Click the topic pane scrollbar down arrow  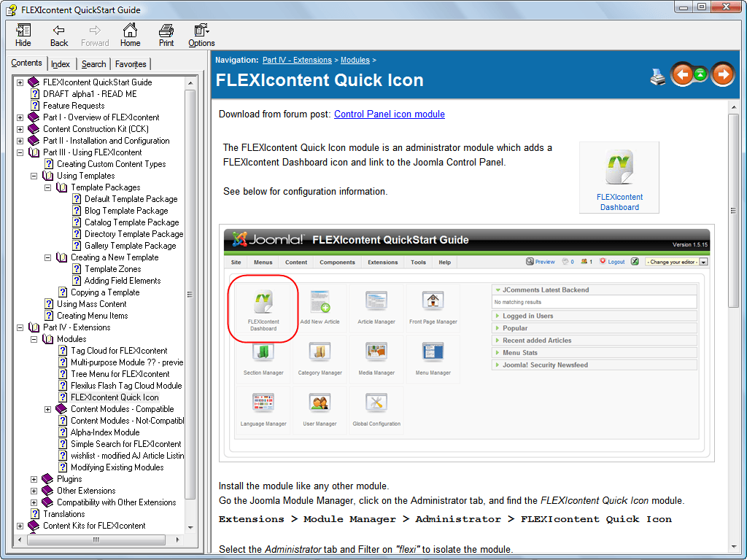pos(734,548)
